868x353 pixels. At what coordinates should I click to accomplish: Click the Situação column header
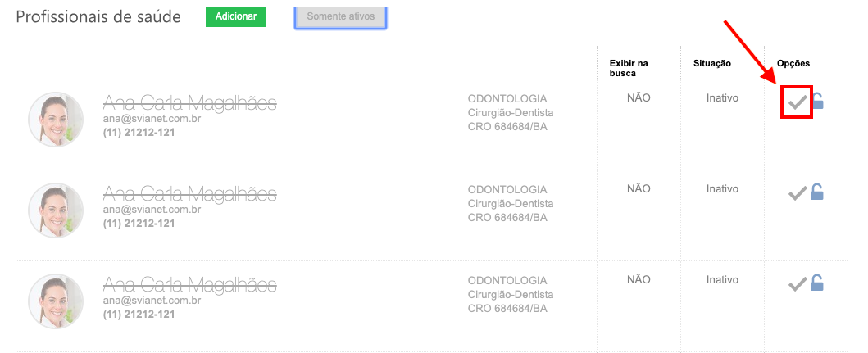(712, 63)
